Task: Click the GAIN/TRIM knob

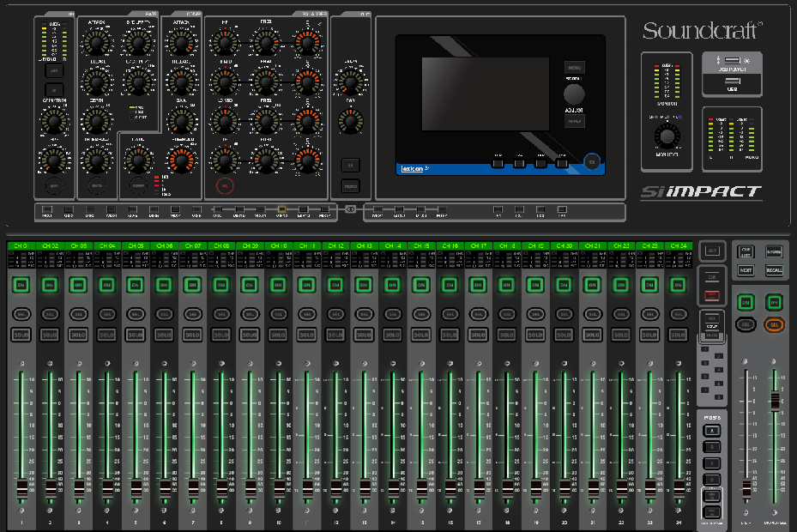Action: tap(54, 120)
